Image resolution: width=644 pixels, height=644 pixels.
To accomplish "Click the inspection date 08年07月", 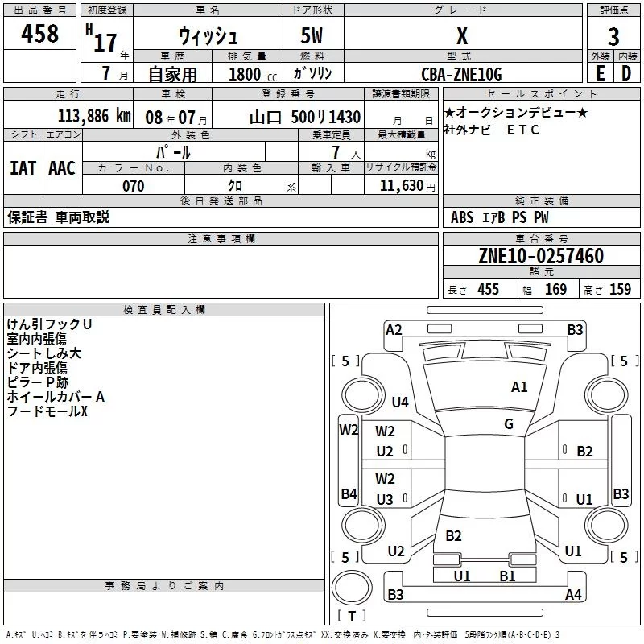I will (176, 118).
